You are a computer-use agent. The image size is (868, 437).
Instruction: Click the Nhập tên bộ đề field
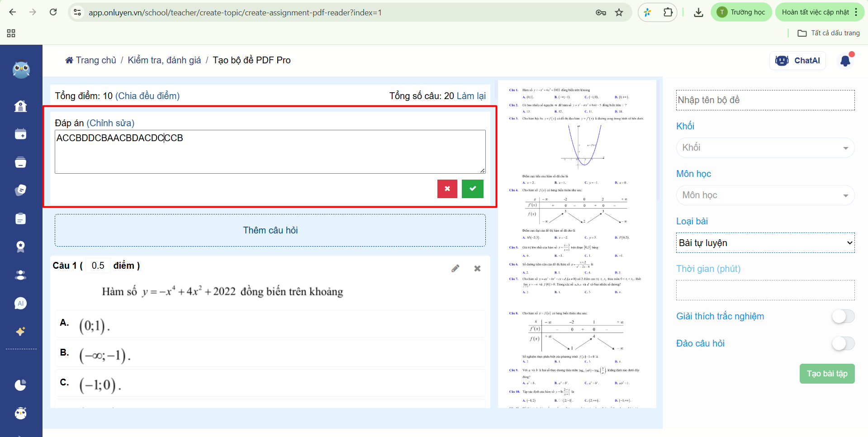[x=765, y=100]
